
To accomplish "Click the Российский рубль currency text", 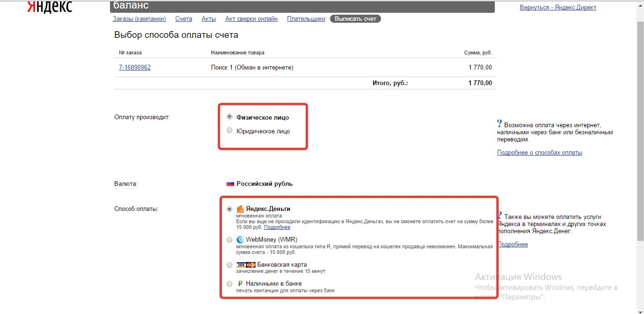I will tap(264, 184).
